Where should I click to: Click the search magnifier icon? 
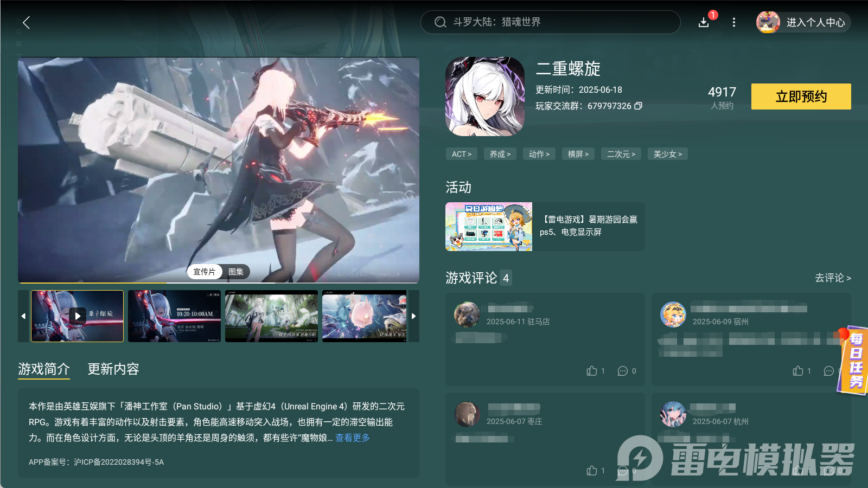coord(440,22)
